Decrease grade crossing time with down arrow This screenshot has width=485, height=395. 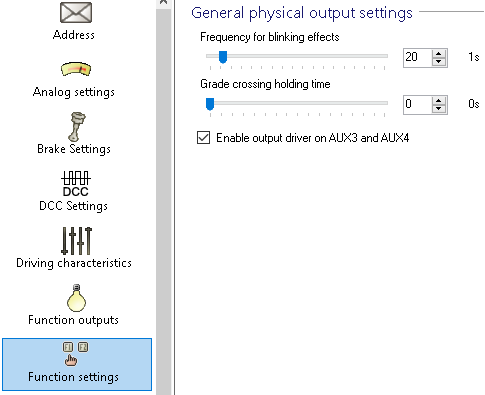tap(439, 109)
